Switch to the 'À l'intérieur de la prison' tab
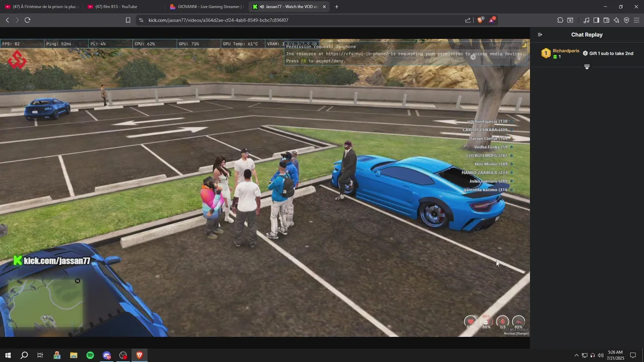644x362 pixels. tap(41, 7)
